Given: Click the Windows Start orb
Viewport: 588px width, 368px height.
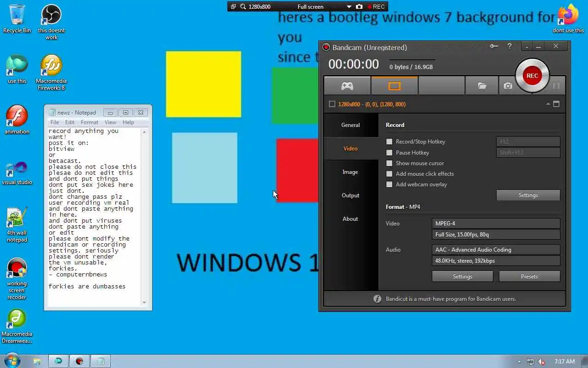Looking at the screenshot, I should 12,361.
